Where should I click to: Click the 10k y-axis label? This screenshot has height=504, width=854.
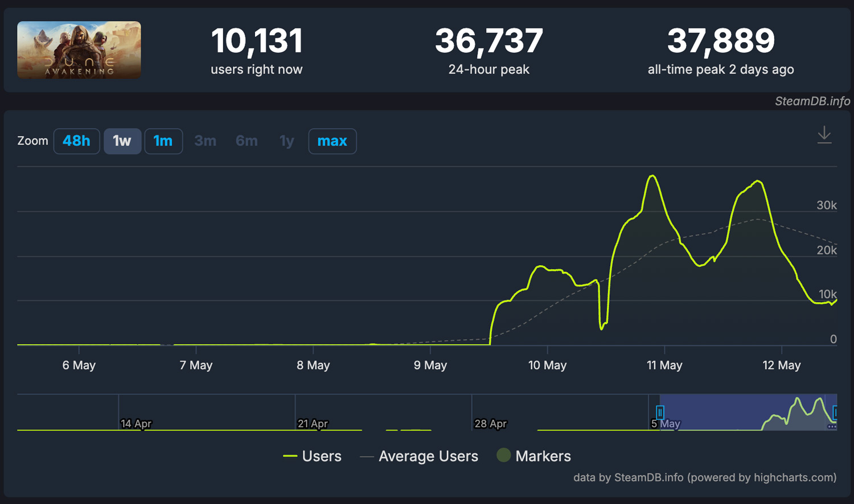point(828,294)
